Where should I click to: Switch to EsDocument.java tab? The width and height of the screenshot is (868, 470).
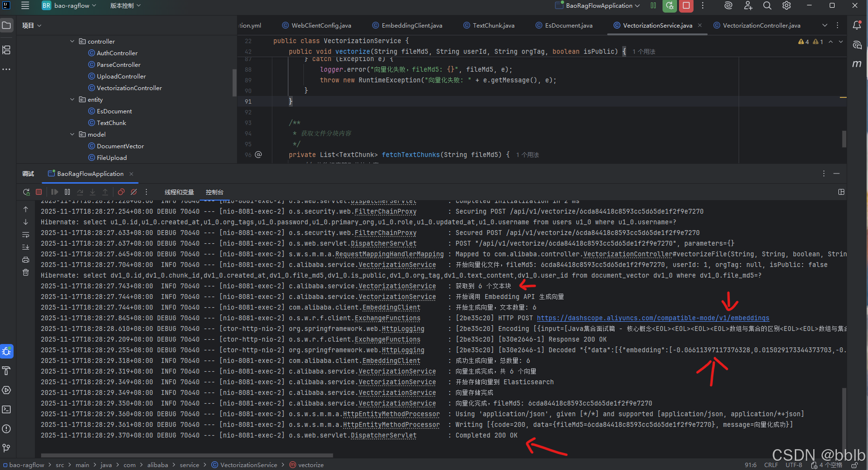pyautogui.click(x=564, y=25)
